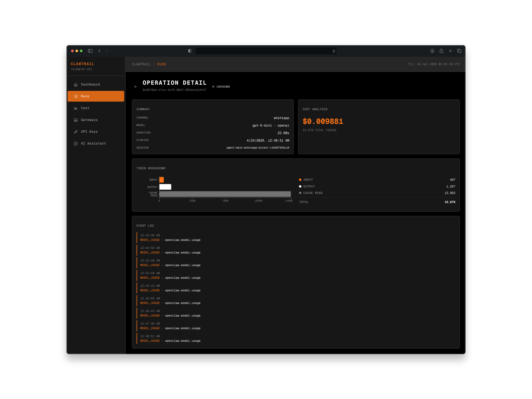Viewport: 532px width, 399px height.
Task: Open the Dashboard sidebar item
Action: tap(90, 85)
